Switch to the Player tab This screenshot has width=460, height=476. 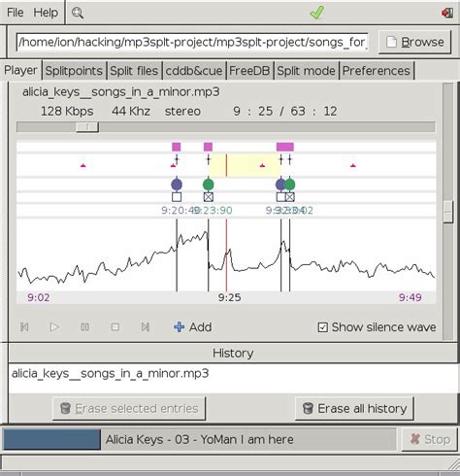pos(20,70)
